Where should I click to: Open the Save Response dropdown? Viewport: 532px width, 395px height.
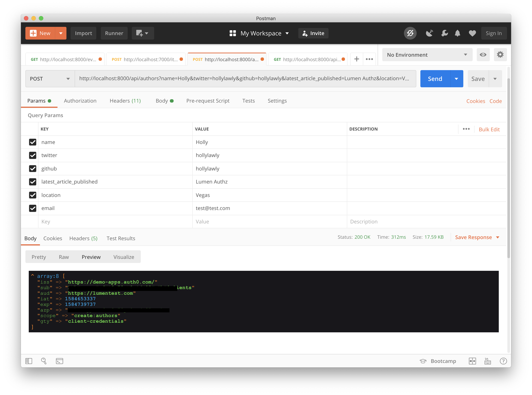click(477, 237)
